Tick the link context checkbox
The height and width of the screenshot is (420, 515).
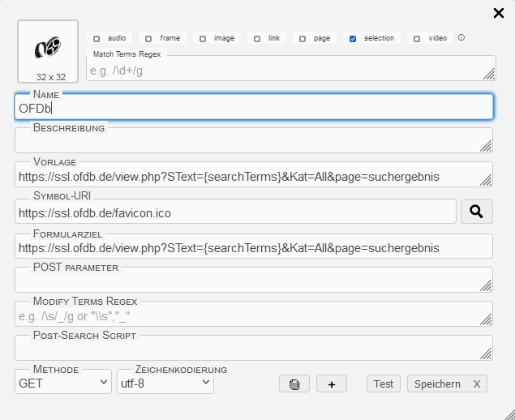(x=257, y=38)
